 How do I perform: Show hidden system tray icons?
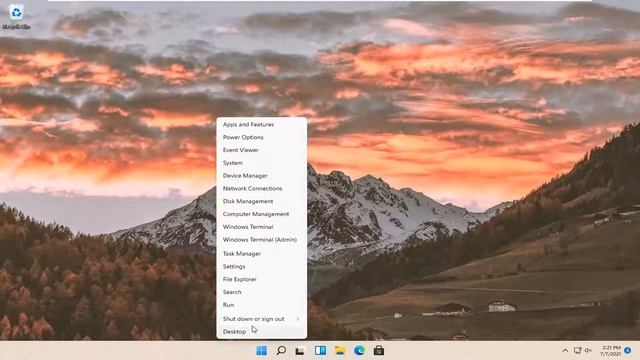click(565, 351)
